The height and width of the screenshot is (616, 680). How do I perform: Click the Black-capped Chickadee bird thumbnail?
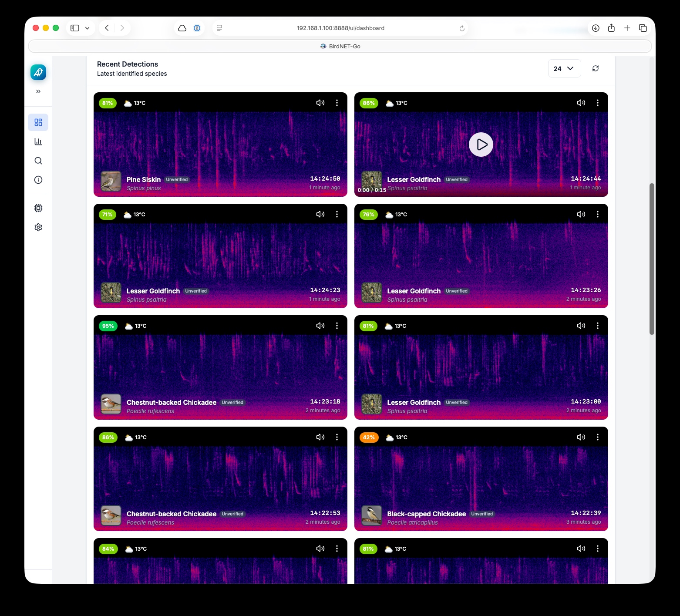tap(371, 515)
